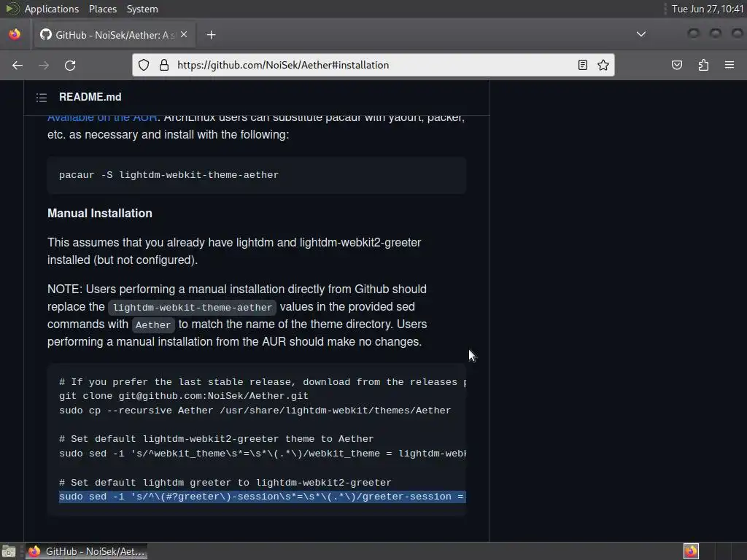The width and height of the screenshot is (747, 560).
Task: Save page to Pocket
Action: coord(677,65)
